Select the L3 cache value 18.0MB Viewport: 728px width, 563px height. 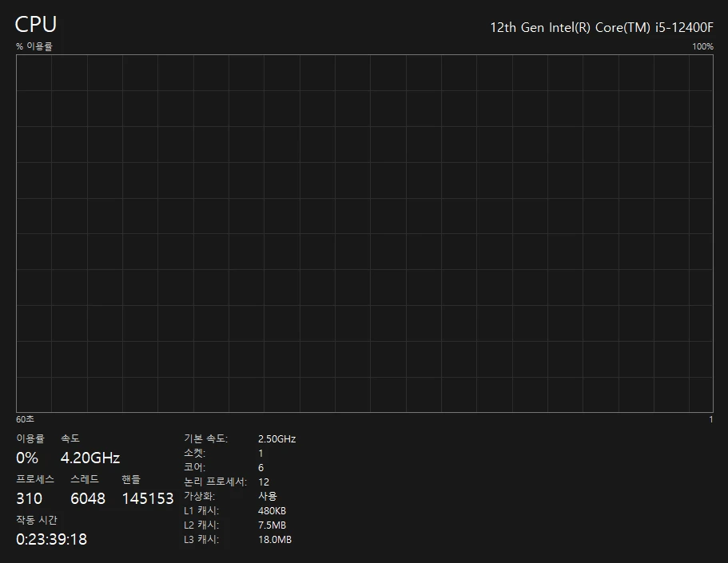pyautogui.click(x=275, y=540)
